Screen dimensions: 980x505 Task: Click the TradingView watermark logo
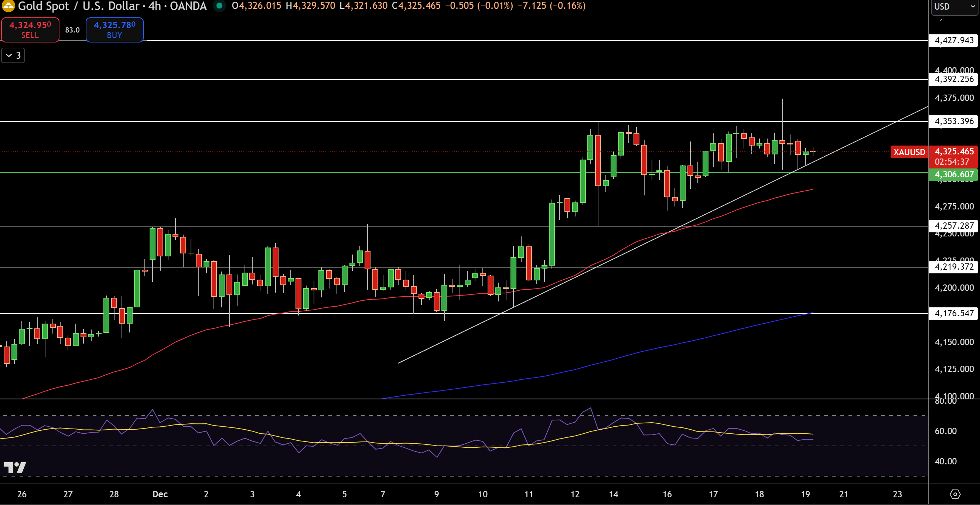(16, 467)
